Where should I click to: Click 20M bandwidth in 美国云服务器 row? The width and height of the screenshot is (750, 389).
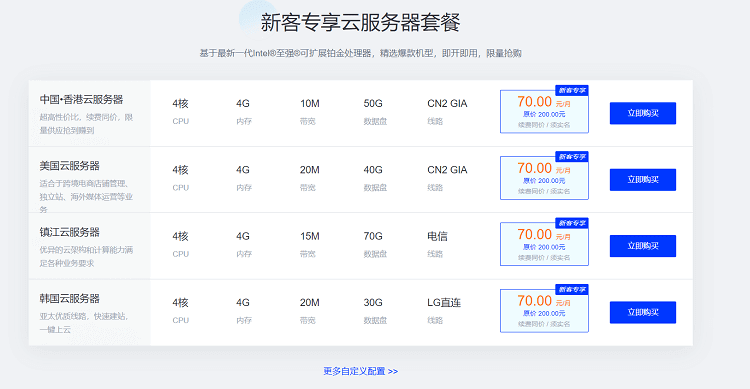click(x=309, y=170)
